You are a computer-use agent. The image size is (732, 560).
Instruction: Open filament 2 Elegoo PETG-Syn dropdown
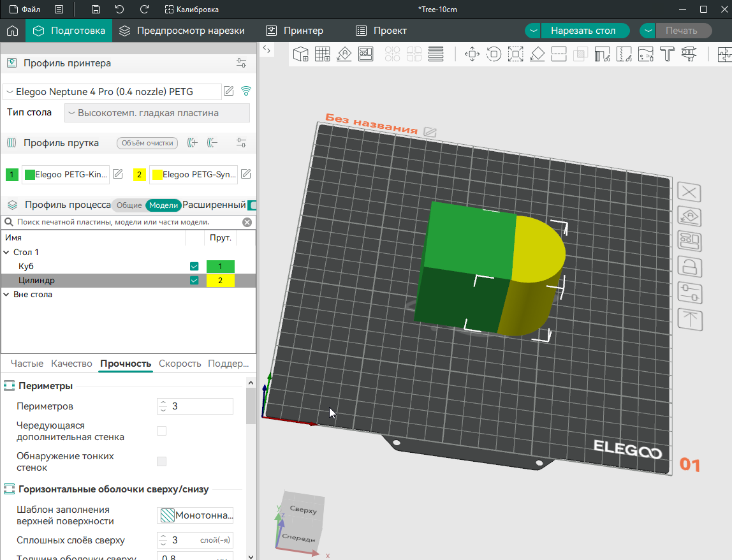pos(193,175)
